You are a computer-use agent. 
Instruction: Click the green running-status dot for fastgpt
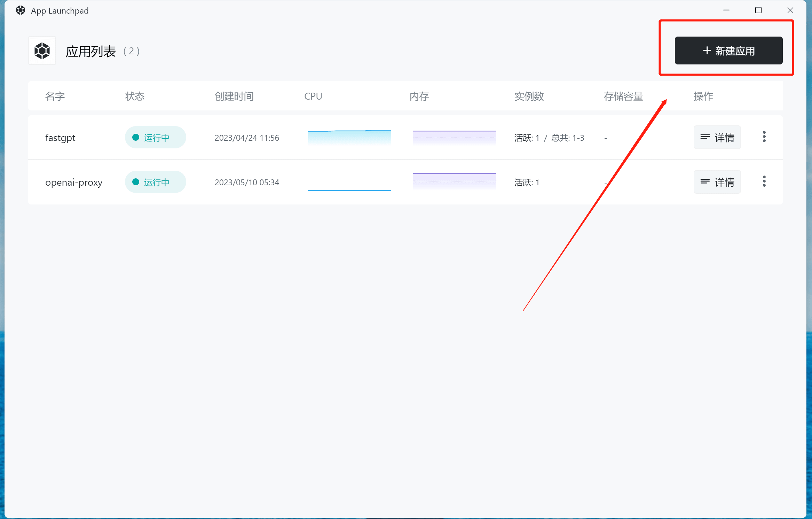pyautogui.click(x=136, y=137)
